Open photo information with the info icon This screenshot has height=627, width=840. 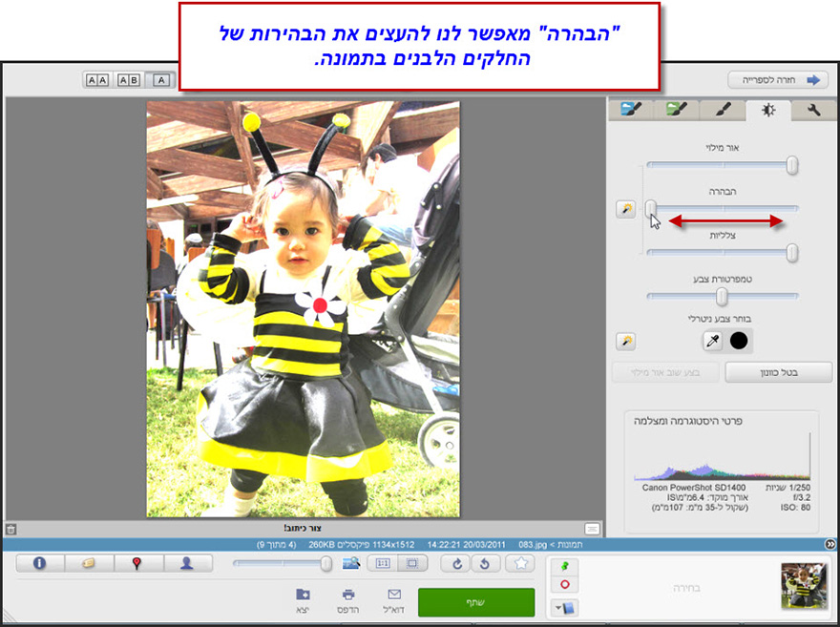(x=39, y=563)
